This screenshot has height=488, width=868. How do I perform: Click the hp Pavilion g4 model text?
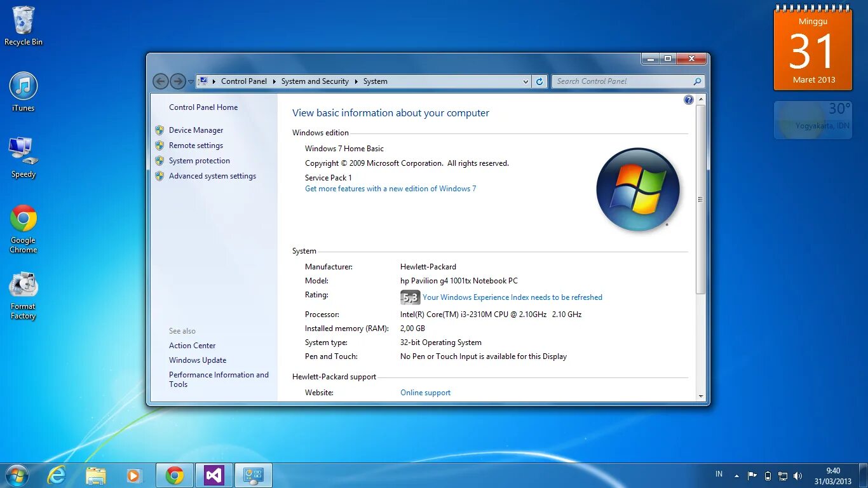point(459,281)
